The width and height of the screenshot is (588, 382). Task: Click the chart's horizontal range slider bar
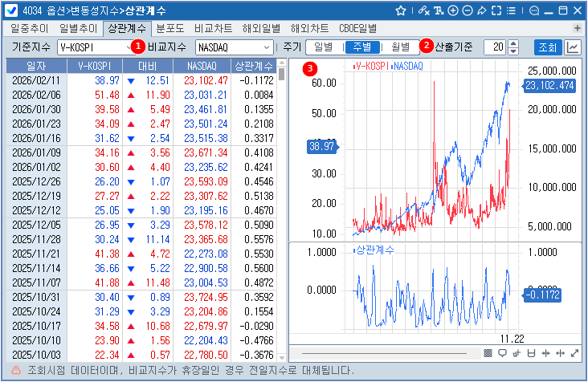click(384, 353)
